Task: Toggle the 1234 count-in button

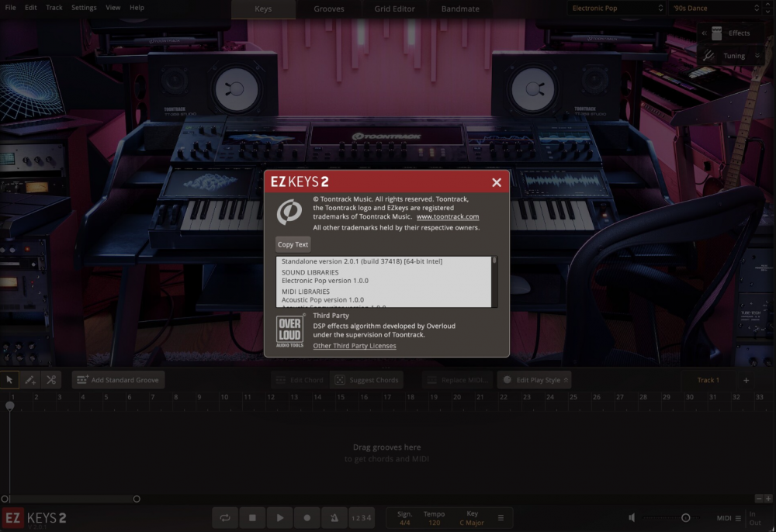Action: coord(362,518)
